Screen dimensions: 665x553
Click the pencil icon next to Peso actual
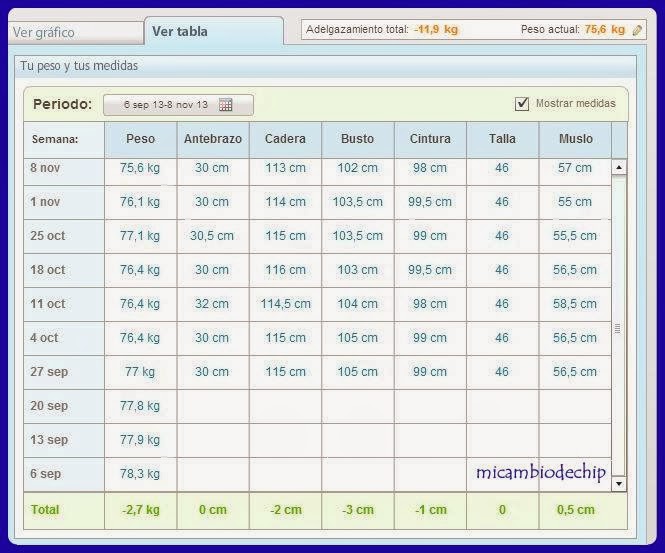(x=637, y=30)
